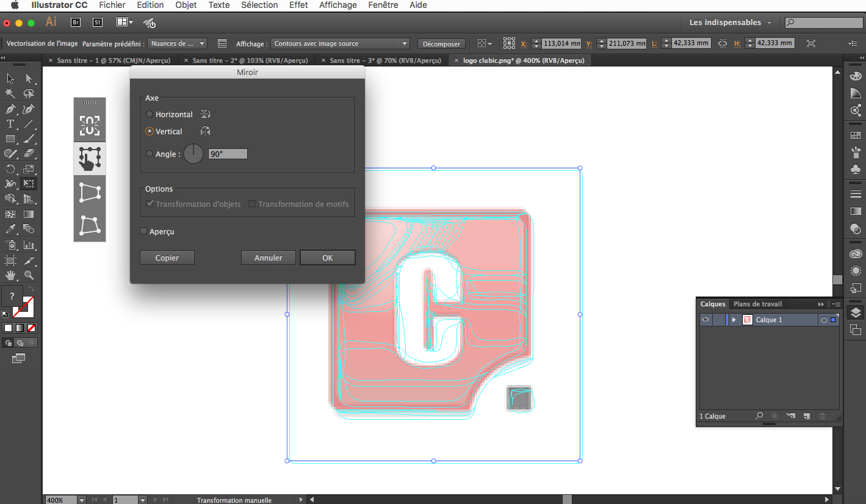866x504 pixels.
Task: Toggle constrain width and height proportions link
Action: [x=723, y=43]
